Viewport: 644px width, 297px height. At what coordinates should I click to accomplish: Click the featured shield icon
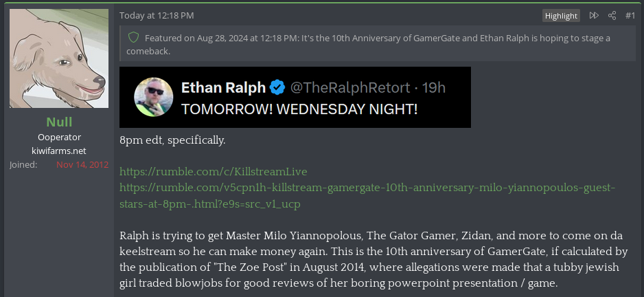134,38
